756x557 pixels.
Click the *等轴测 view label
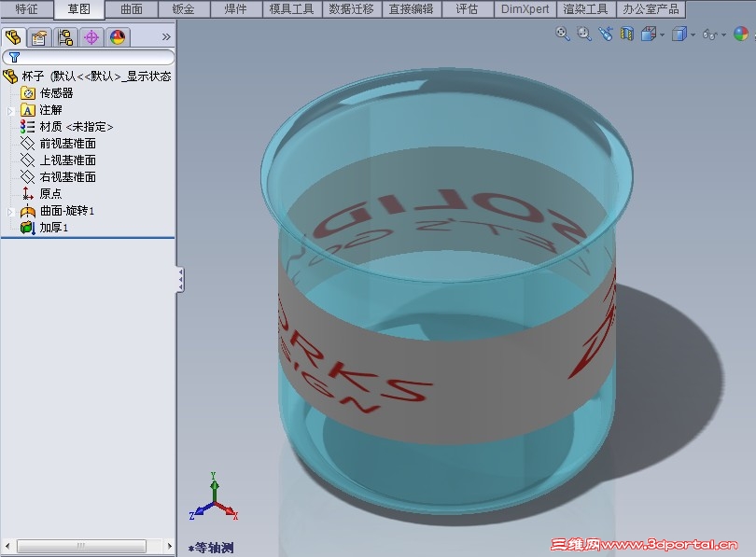[x=211, y=548]
